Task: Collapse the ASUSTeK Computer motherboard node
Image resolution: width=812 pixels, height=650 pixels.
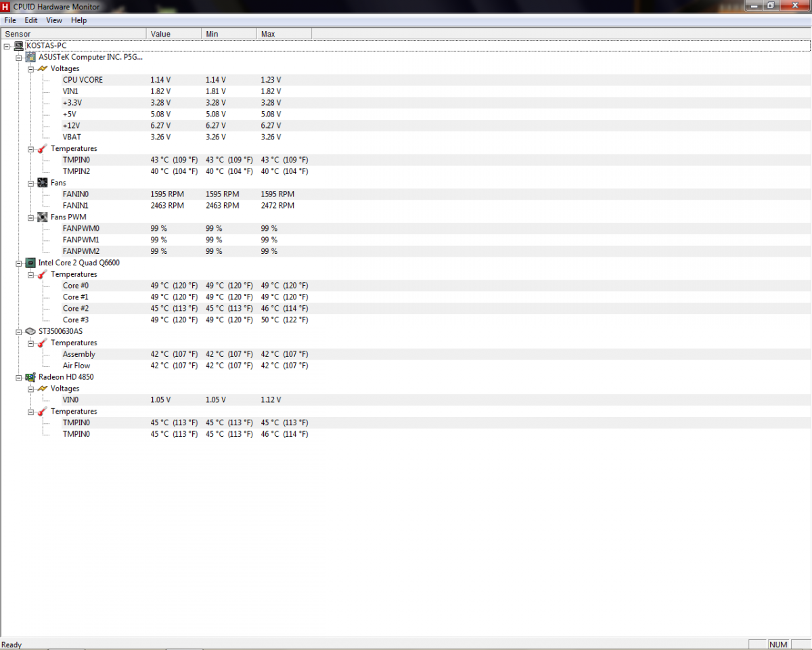Action: (x=19, y=58)
